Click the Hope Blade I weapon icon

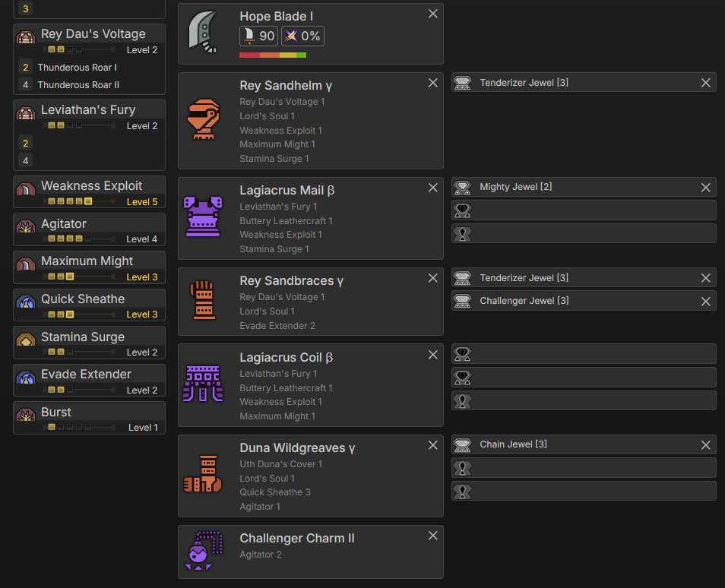(x=203, y=32)
